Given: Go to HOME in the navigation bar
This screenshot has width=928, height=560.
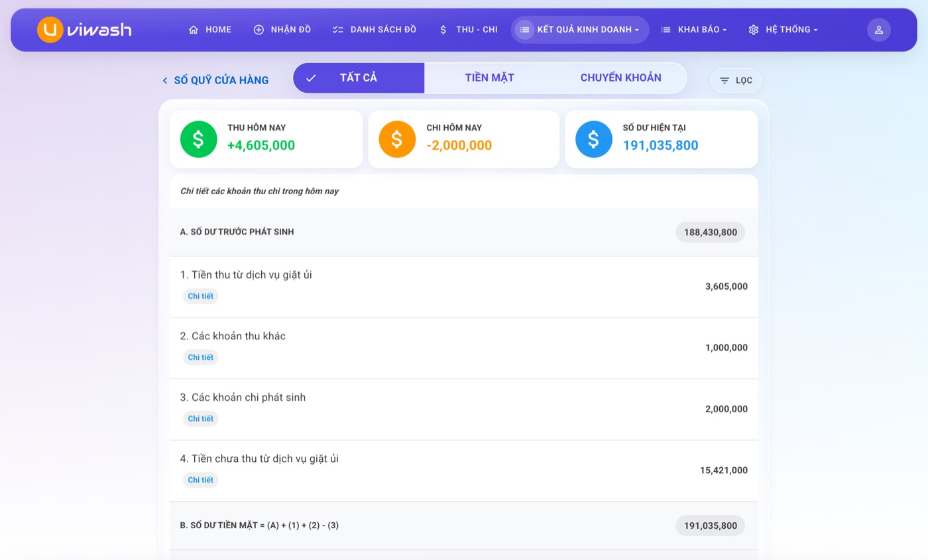Looking at the screenshot, I should (x=209, y=30).
